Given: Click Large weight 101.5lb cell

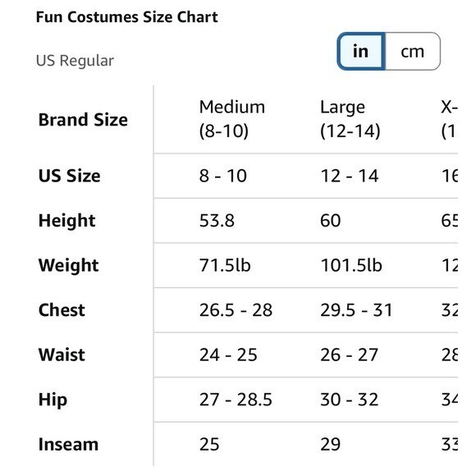Looking at the screenshot, I should tap(351, 265).
